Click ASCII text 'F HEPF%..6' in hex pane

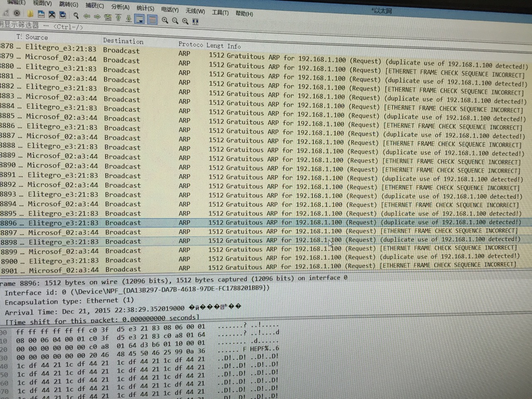[261, 349]
